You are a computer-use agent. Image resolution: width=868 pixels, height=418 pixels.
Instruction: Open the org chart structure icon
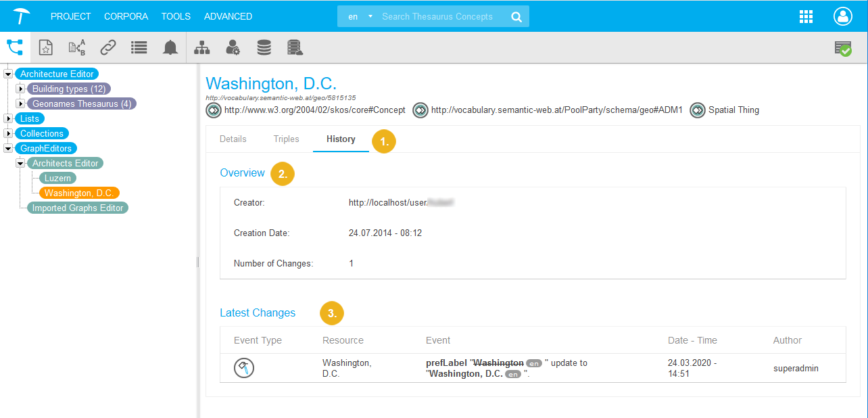[202, 47]
